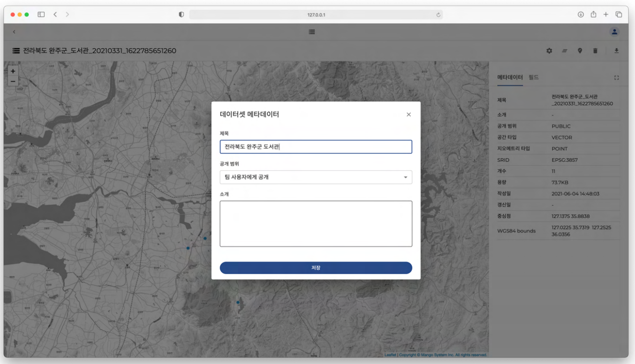Open dataset settings gear icon

pos(549,50)
